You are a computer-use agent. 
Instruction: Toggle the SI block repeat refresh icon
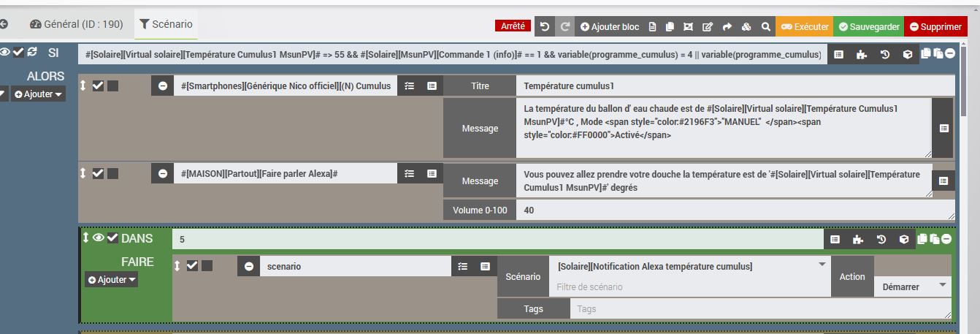click(32, 52)
